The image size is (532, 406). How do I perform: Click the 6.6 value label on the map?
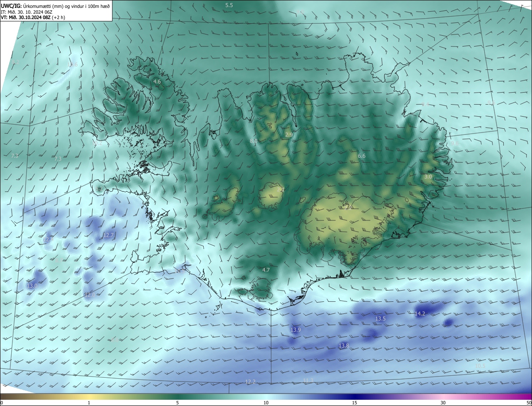pyautogui.click(x=362, y=156)
